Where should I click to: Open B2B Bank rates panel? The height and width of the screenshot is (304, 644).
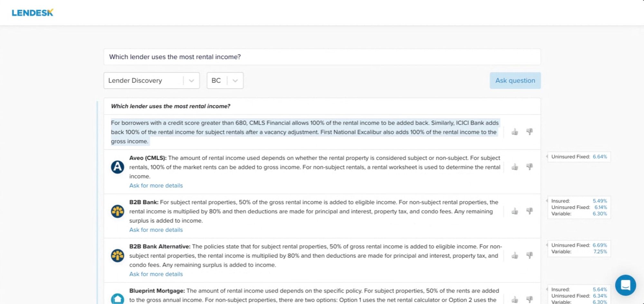[579, 207]
